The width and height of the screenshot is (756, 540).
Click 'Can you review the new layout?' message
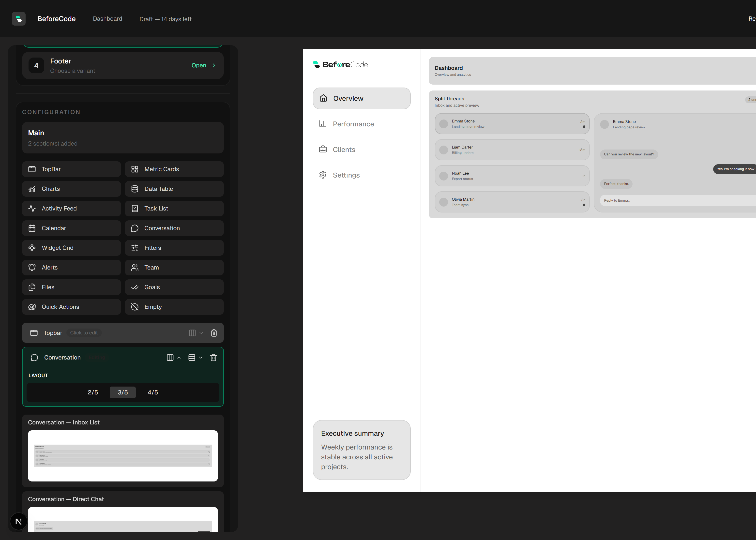629,154
